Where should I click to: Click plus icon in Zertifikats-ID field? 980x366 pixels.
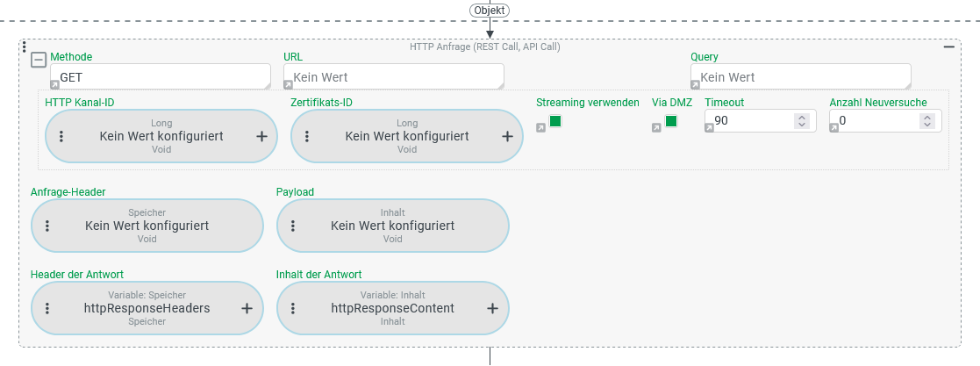tap(507, 136)
